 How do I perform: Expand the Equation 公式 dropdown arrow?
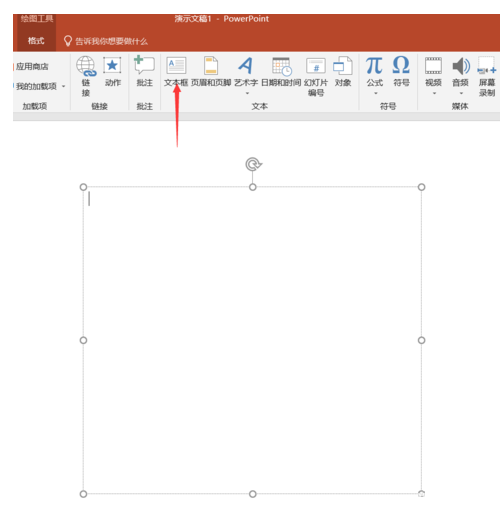point(376,93)
